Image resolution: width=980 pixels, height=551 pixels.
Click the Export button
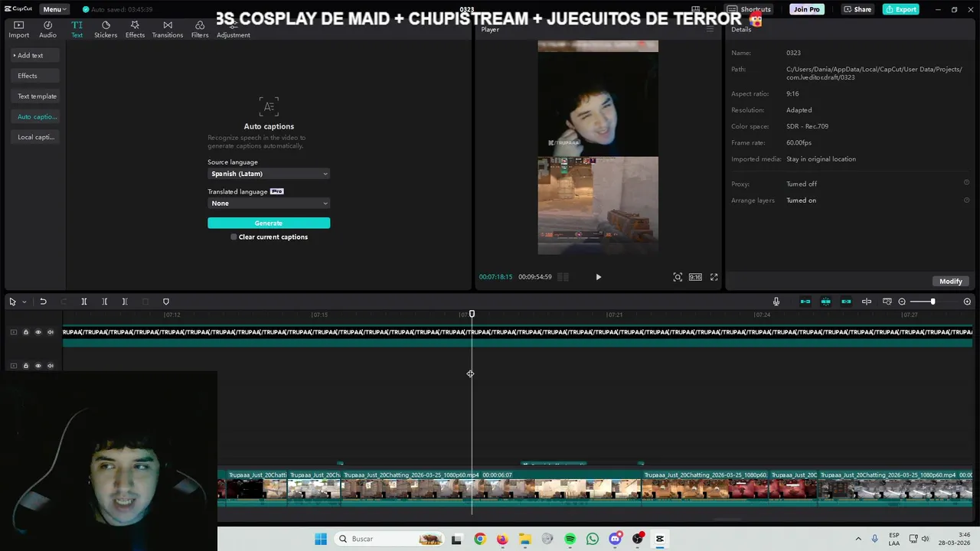[x=900, y=9]
